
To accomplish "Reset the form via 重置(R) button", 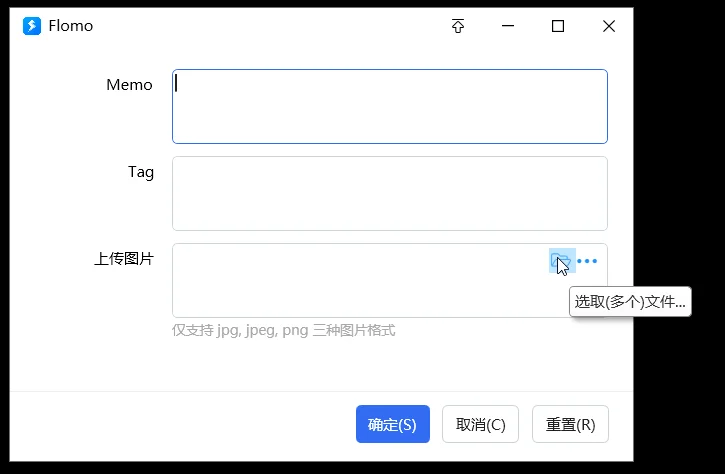I will click(x=570, y=424).
